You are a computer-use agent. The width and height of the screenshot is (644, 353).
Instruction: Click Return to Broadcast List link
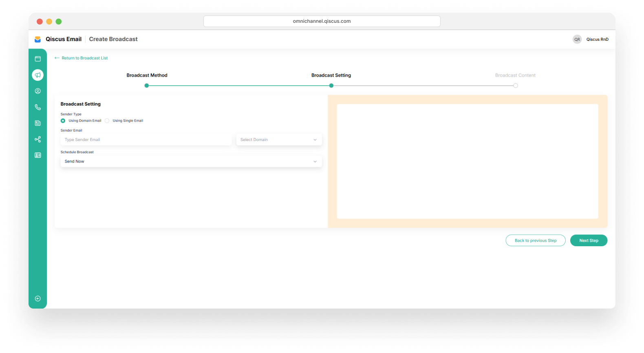(85, 58)
